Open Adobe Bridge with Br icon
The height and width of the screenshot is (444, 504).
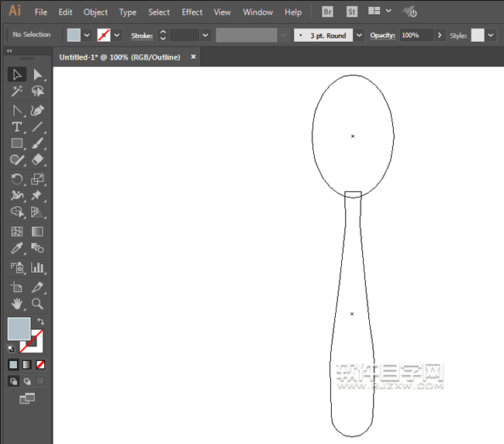[x=328, y=12]
